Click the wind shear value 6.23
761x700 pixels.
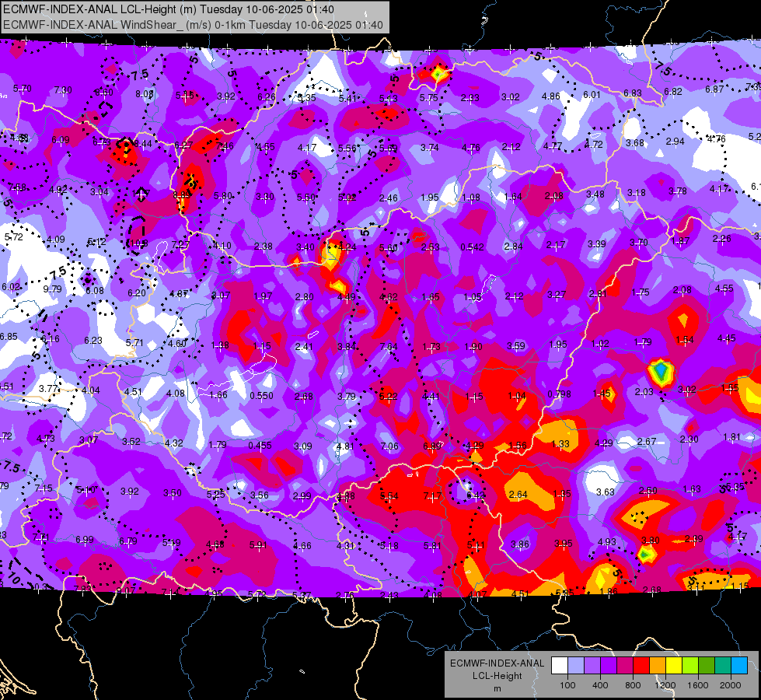[x=93, y=341]
